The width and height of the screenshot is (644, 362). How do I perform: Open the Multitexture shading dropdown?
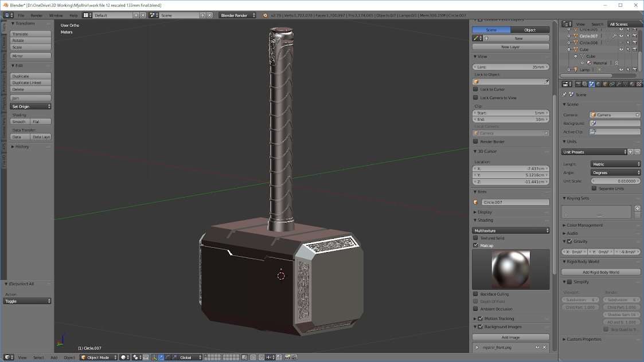click(x=510, y=231)
